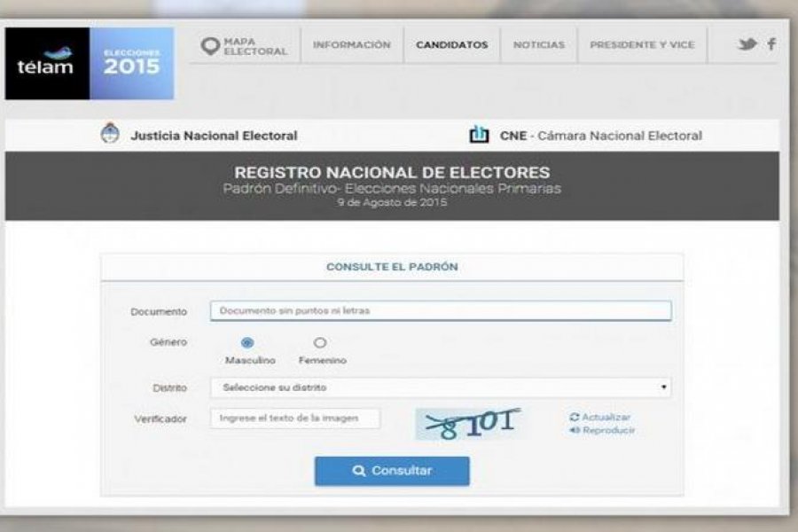This screenshot has width=798, height=532.
Task: Click the Télam logo
Action: tap(47, 64)
